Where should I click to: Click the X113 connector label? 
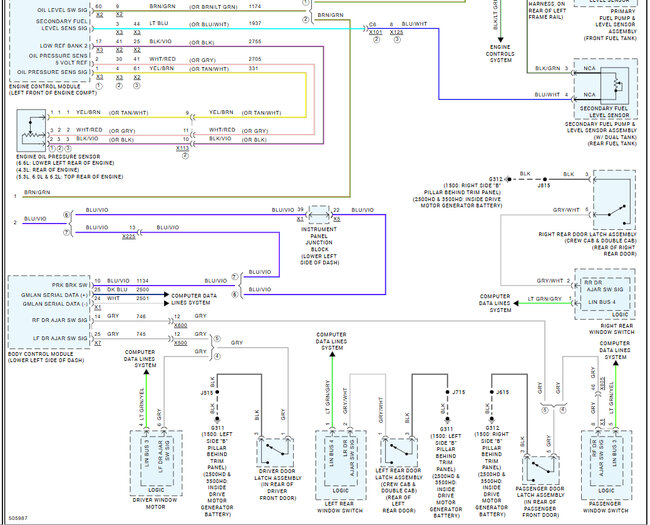[x=182, y=148]
